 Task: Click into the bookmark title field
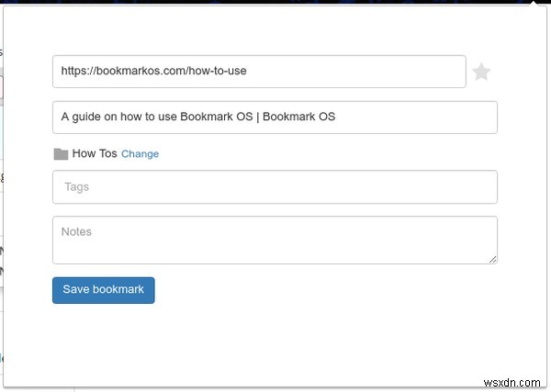click(x=275, y=118)
